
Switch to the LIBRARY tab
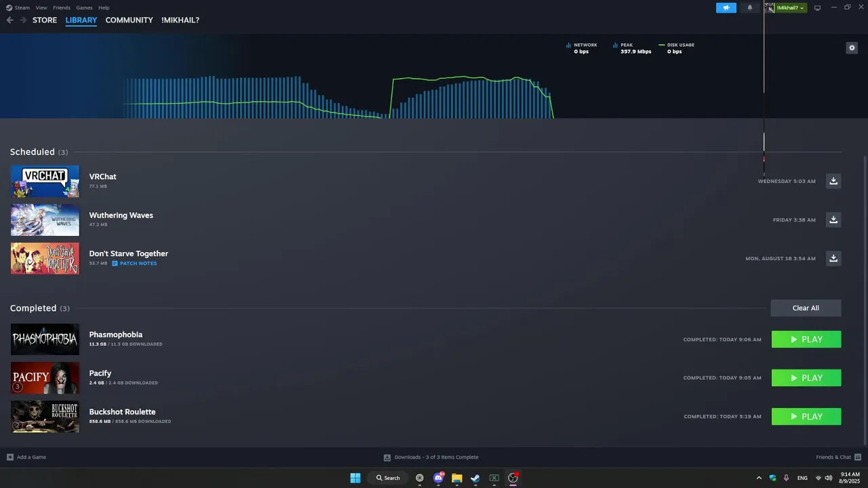81,20
